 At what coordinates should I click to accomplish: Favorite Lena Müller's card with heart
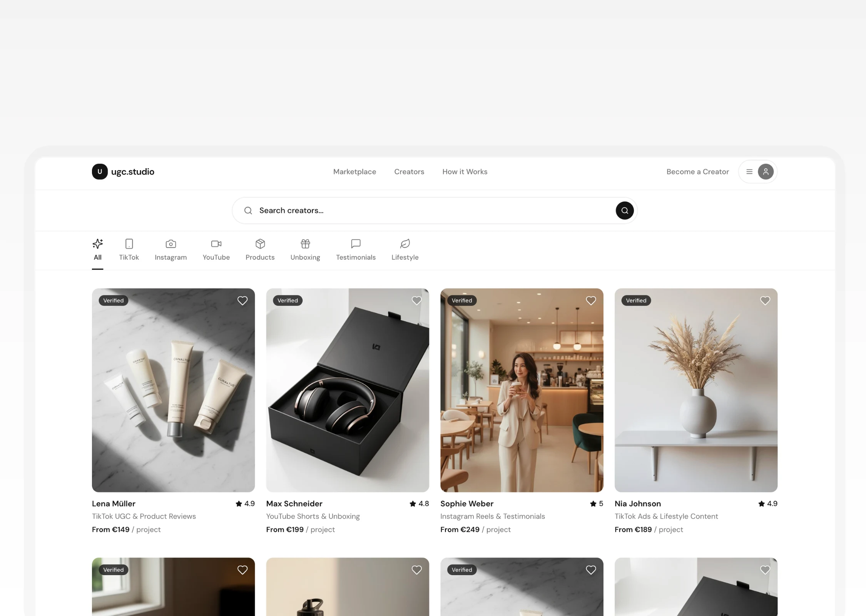[242, 301]
